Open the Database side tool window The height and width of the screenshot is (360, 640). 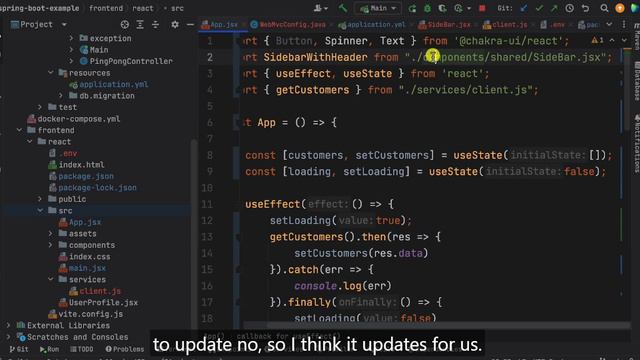click(x=636, y=81)
